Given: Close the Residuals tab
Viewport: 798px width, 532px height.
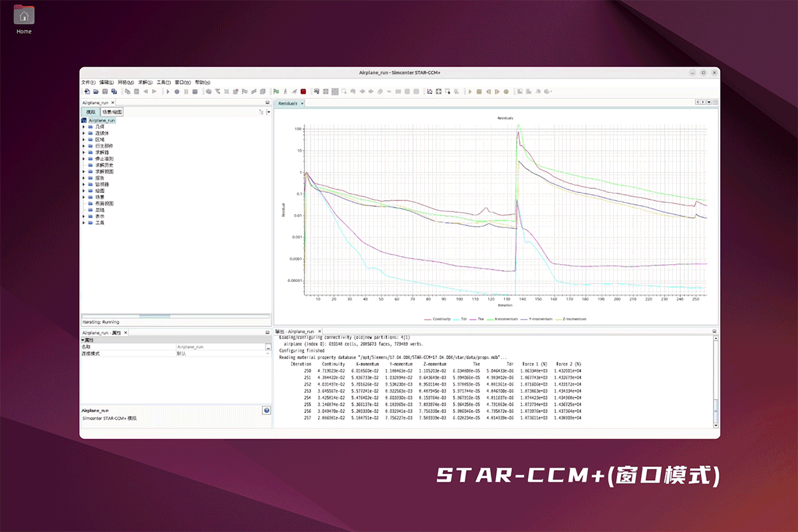Looking at the screenshot, I should click(x=302, y=103).
